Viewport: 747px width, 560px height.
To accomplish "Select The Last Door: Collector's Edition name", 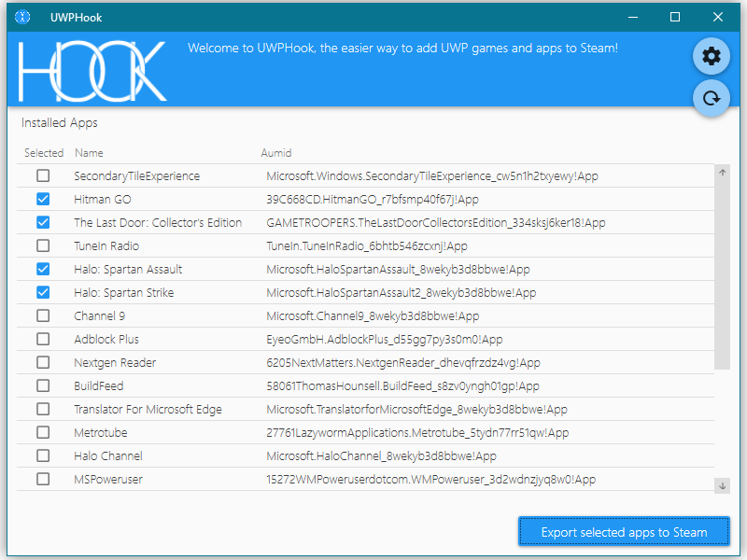I will (x=158, y=223).
